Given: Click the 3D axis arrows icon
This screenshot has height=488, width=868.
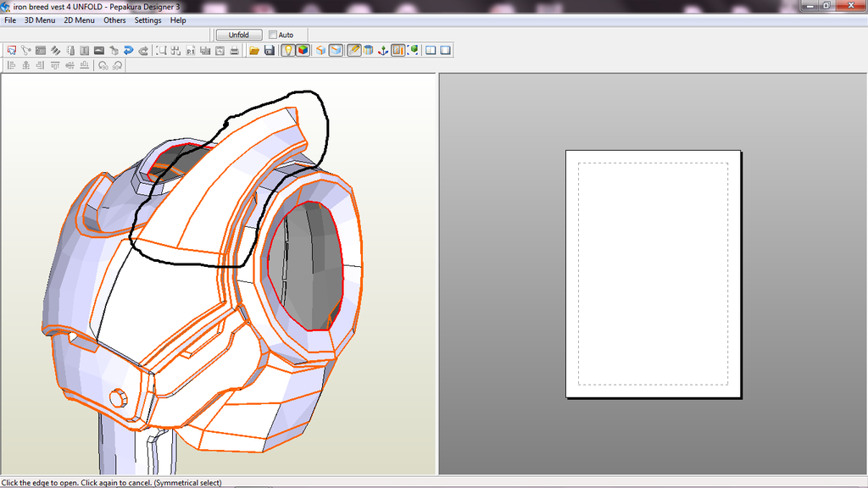Looking at the screenshot, I should [383, 50].
